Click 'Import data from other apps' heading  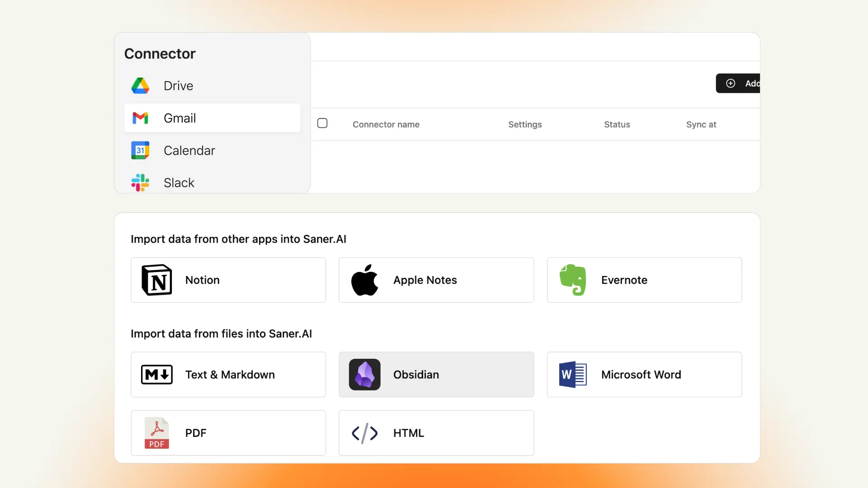coord(238,239)
